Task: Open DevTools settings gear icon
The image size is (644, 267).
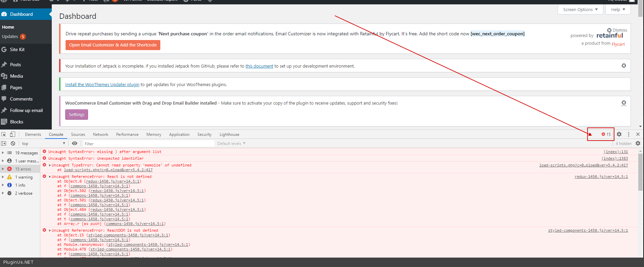Action: [619, 134]
